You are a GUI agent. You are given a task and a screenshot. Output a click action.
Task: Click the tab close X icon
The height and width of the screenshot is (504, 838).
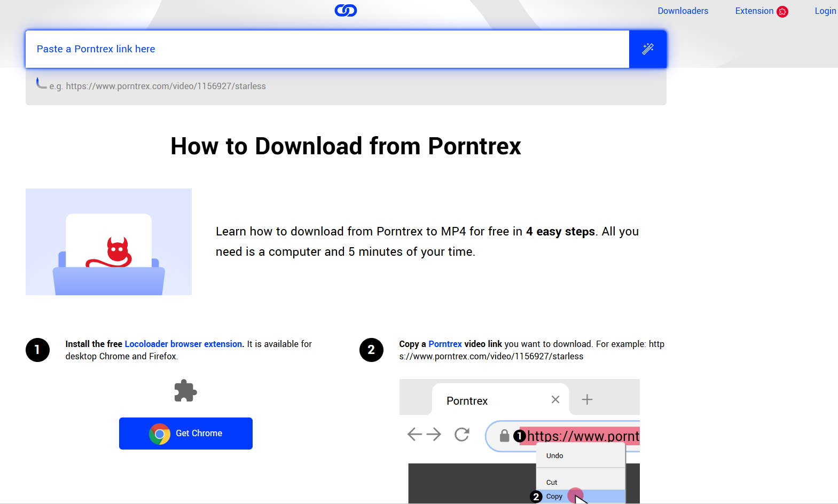pyautogui.click(x=555, y=399)
